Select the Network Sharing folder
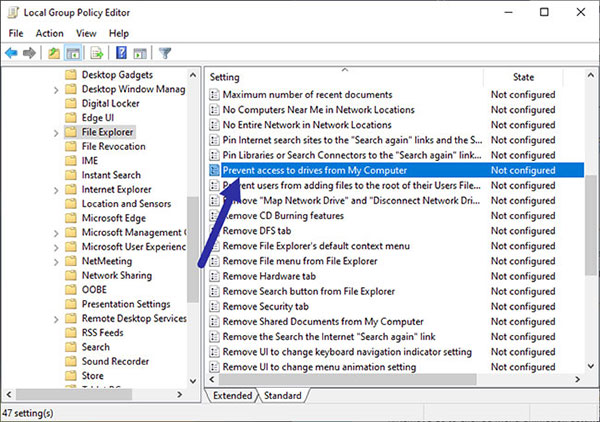600x422 pixels. 117,275
